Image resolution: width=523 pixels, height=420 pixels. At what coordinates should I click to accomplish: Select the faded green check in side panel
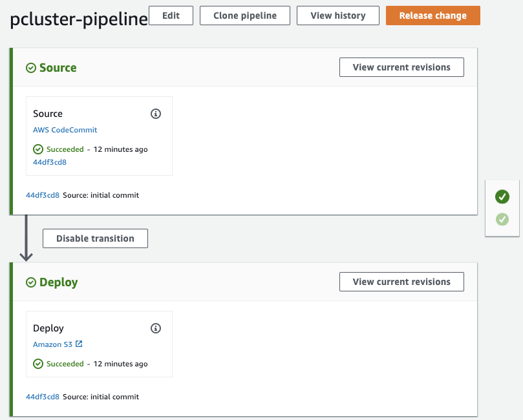502,220
